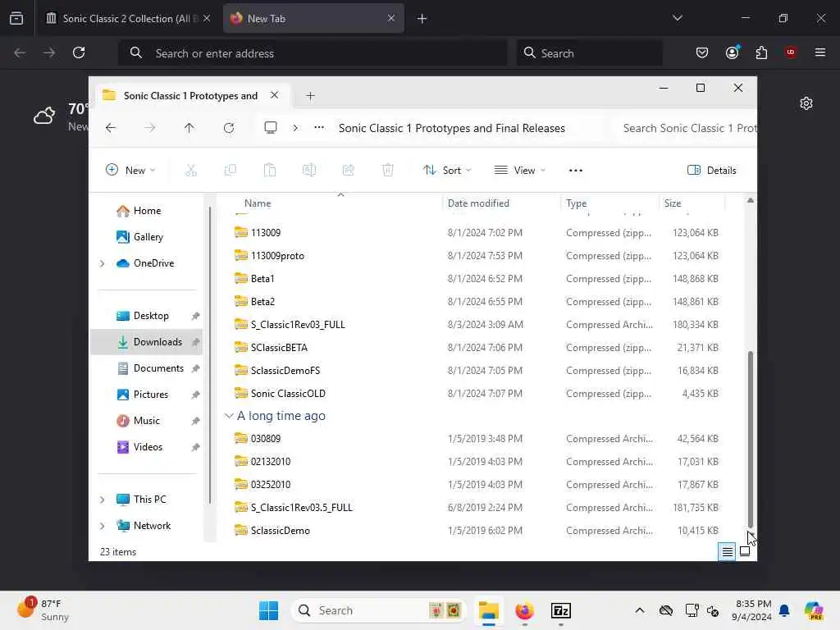This screenshot has width=840, height=630.
Task: Open the Firefox extensions puzzle icon
Action: click(x=761, y=52)
